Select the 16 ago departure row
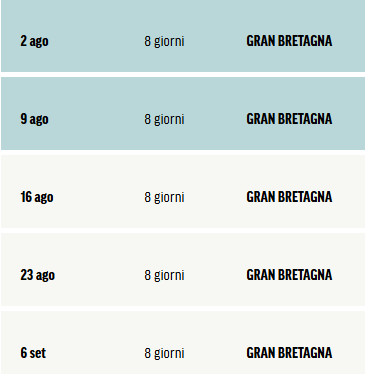The image size is (365, 374). tap(183, 191)
